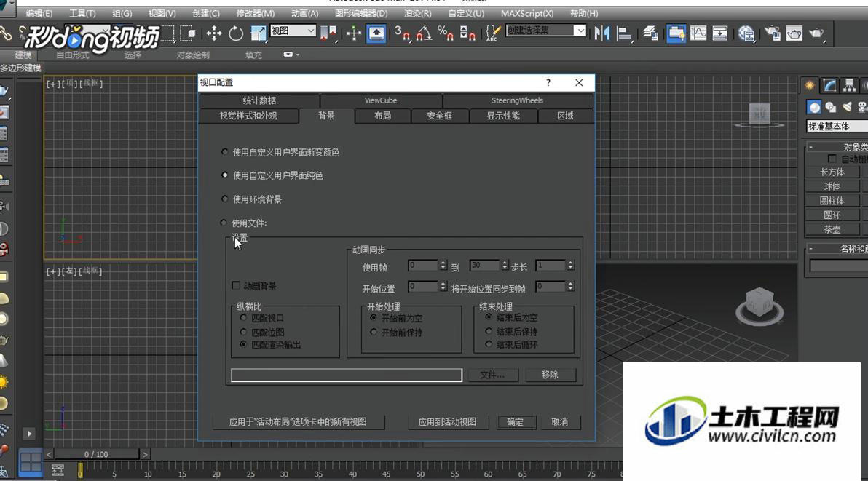Viewport: 868px width, 481px height.
Task: Open the 修改器(M) menu
Action: pos(255,13)
